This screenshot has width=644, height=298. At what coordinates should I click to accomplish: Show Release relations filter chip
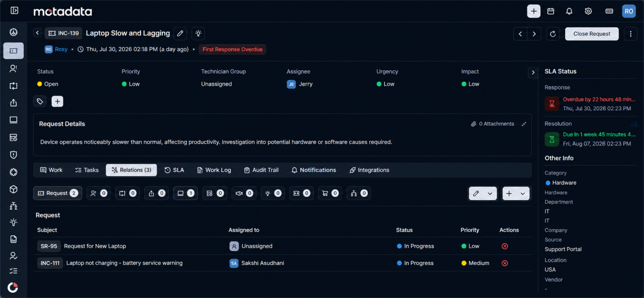pyautogui.click(x=157, y=193)
